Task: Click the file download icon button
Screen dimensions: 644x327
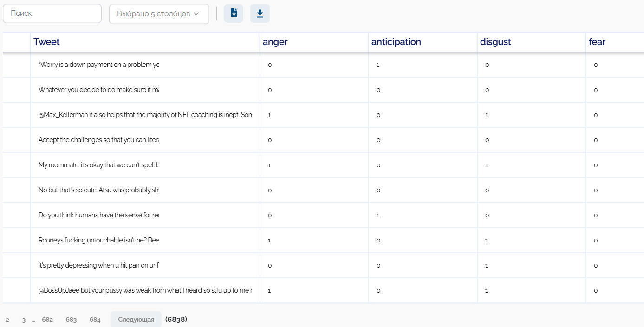Action: (234, 13)
